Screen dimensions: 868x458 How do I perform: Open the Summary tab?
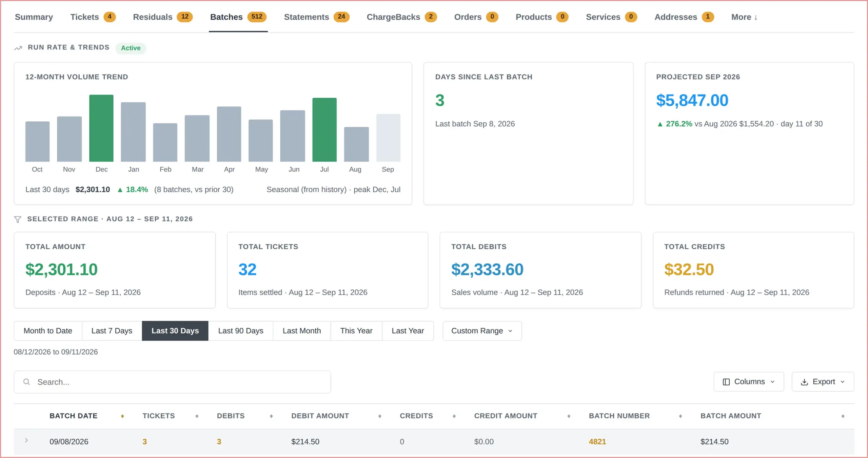point(34,17)
